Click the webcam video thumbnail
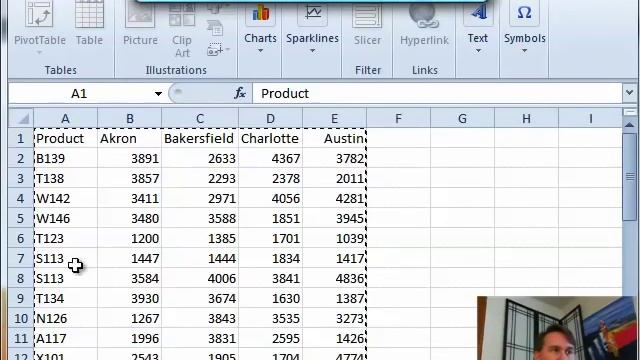The image size is (640, 360). coord(558,328)
